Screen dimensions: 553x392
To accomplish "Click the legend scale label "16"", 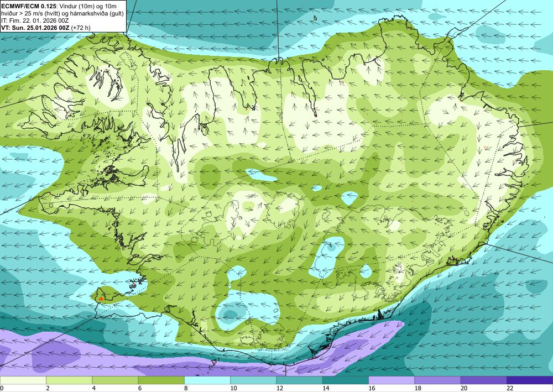I will coord(372,389).
